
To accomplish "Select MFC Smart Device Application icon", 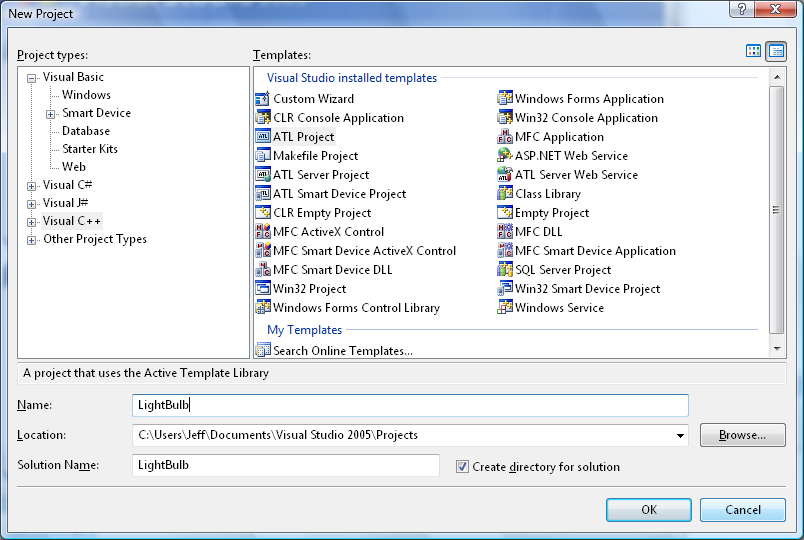I will click(x=505, y=250).
